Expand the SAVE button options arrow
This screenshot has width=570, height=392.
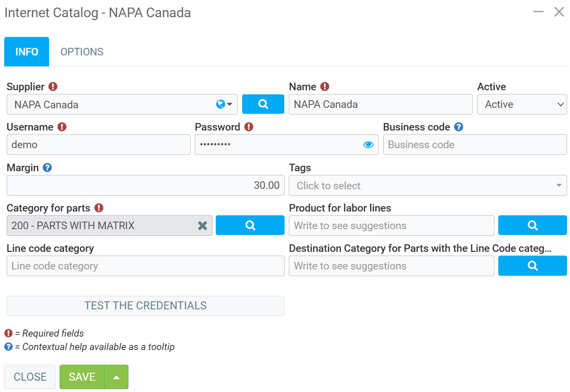pyautogui.click(x=116, y=377)
